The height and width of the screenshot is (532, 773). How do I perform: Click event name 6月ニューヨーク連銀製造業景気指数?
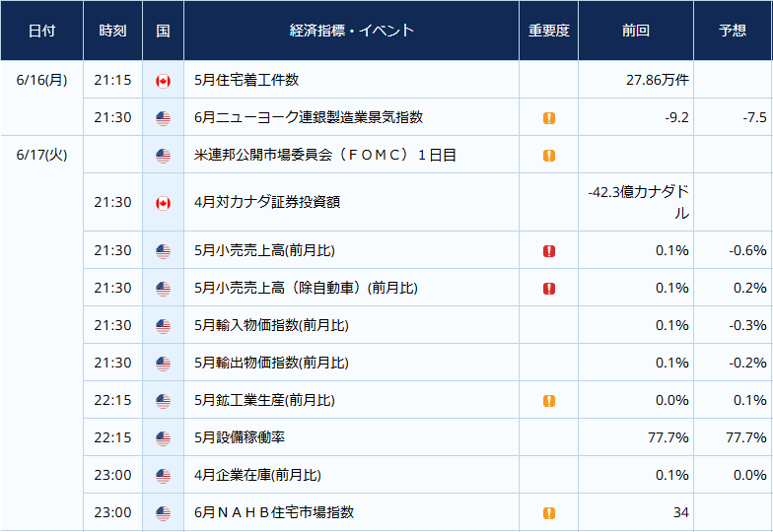(309, 117)
